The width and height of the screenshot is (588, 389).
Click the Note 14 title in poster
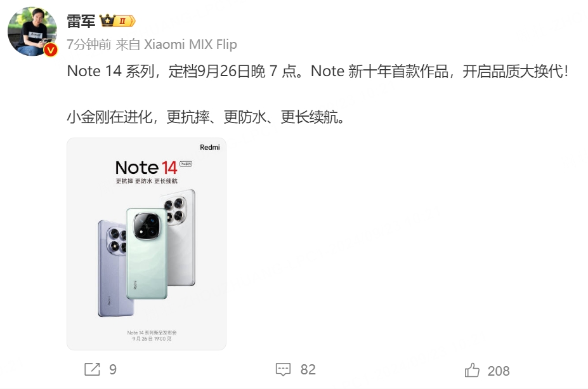point(147,168)
